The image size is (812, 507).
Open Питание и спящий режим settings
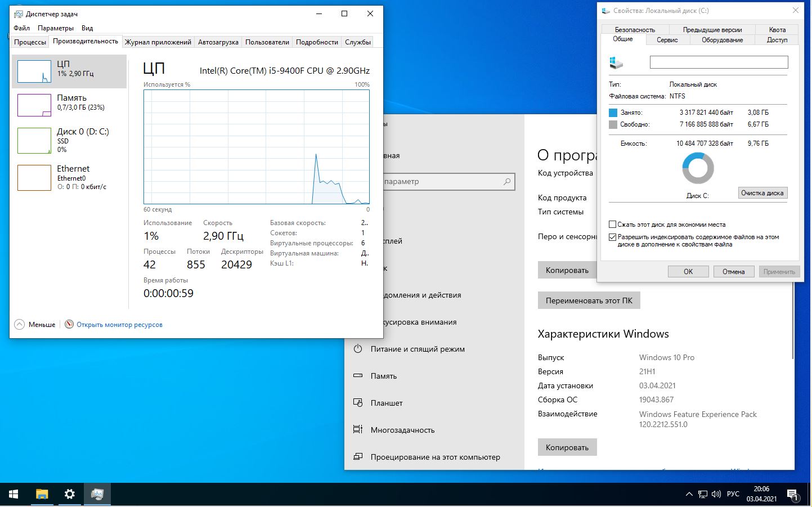tap(418, 349)
